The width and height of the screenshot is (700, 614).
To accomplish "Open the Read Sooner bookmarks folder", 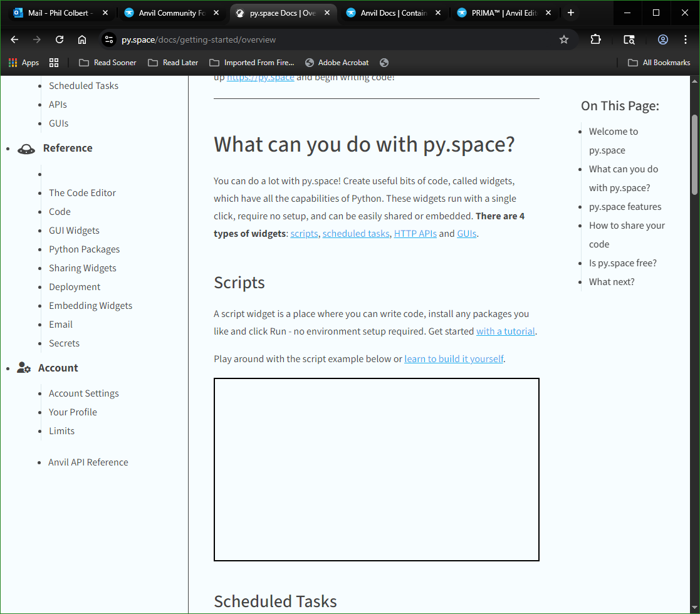I will click(x=108, y=63).
